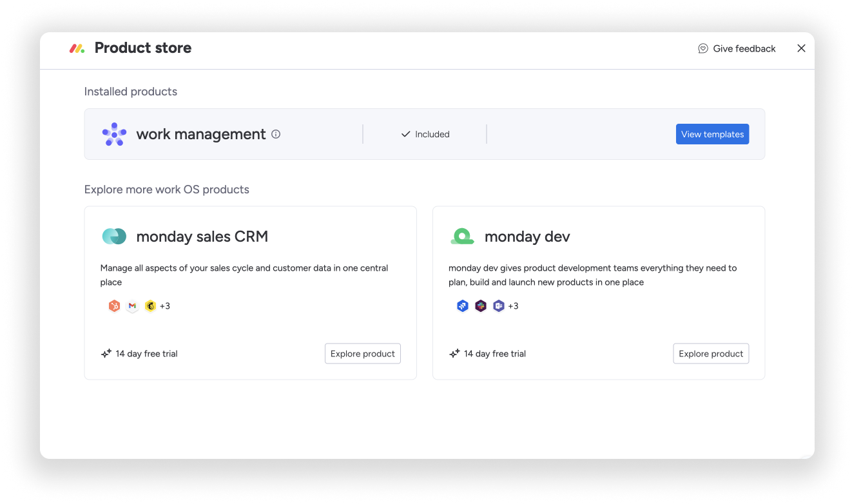Click the monday dev title
Image resolution: width=852 pixels, height=504 pixels.
527,237
